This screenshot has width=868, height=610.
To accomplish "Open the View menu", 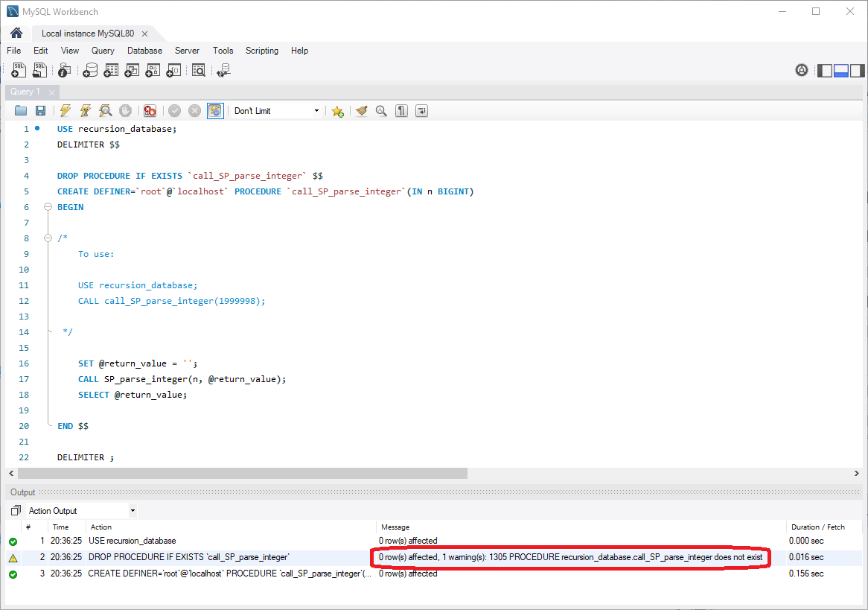I will [70, 51].
